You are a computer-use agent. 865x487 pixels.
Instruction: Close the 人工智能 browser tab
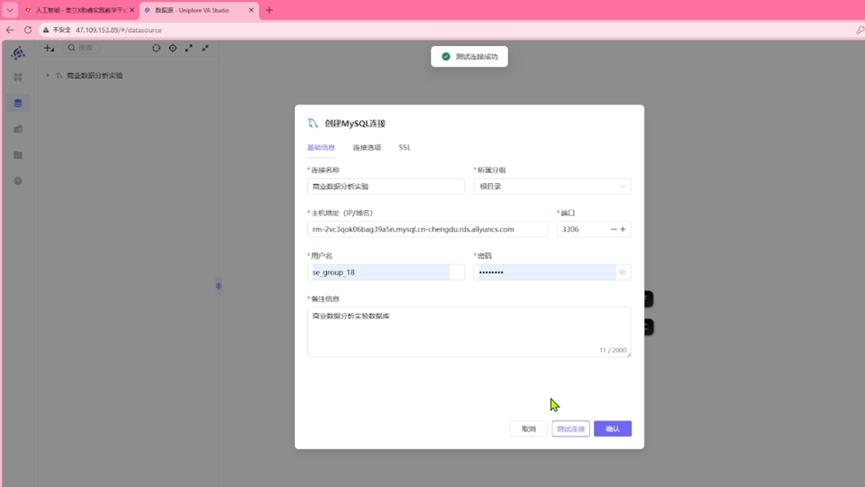[132, 10]
